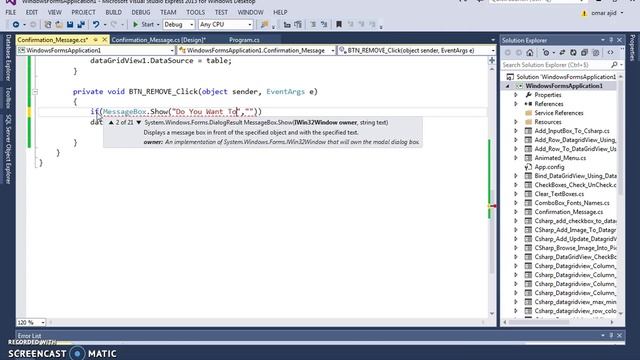The height and width of the screenshot is (360, 640).
Task: Collapse the WindowsFormsApplication1 project node
Action: point(508,86)
